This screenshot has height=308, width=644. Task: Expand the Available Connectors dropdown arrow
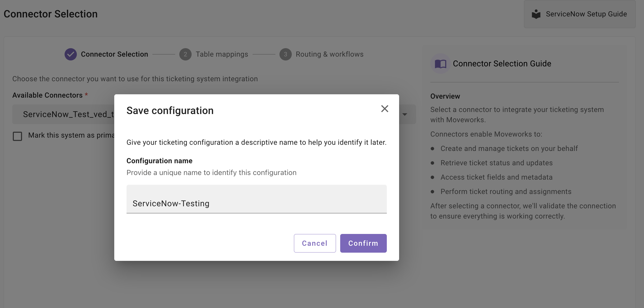405,114
